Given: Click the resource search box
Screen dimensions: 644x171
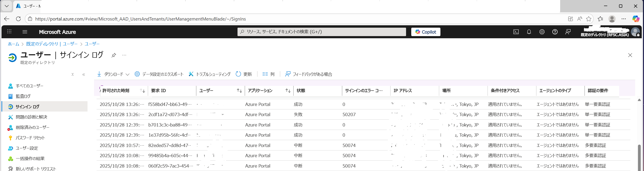Looking at the screenshot, I should click(322, 32).
